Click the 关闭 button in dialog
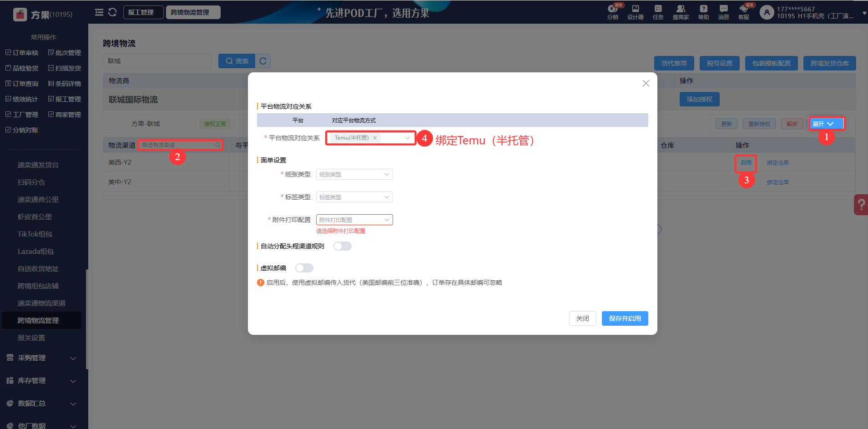Screen dimensions: 868x429 point(583,318)
